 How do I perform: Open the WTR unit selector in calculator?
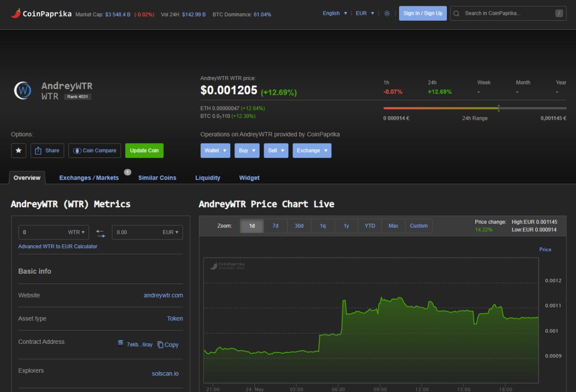[76, 232]
